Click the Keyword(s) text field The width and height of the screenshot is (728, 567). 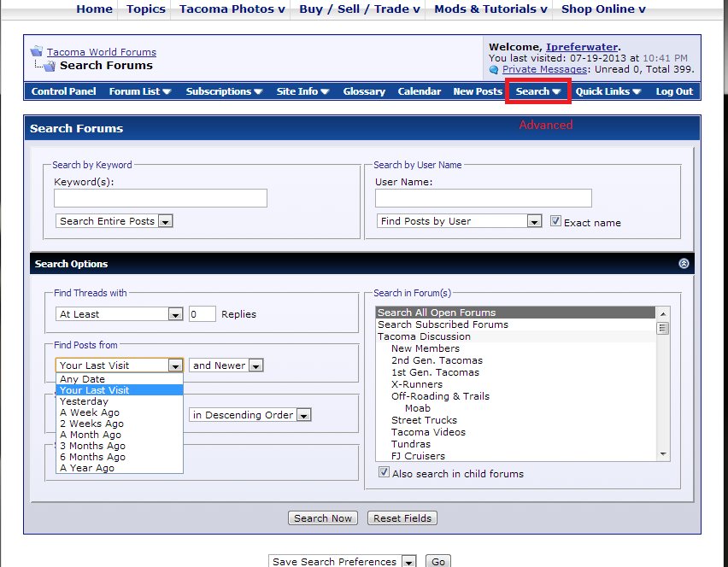coord(160,198)
